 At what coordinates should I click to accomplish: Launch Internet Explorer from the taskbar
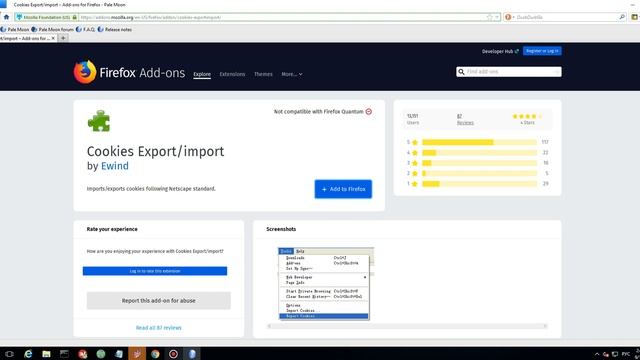tap(28, 354)
